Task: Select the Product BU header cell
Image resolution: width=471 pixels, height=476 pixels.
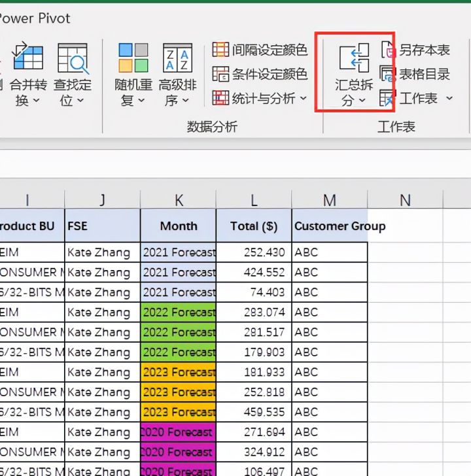Action: tap(32, 226)
